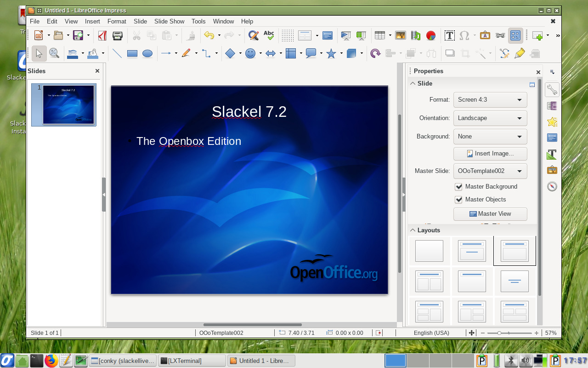Open the Navigator in the sidebar
This screenshot has width=588, height=368.
click(x=552, y=186)
